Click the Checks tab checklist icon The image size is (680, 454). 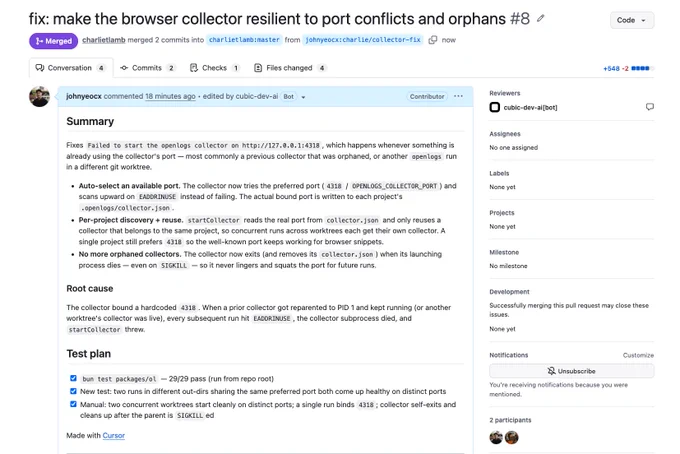pos(194,68)
